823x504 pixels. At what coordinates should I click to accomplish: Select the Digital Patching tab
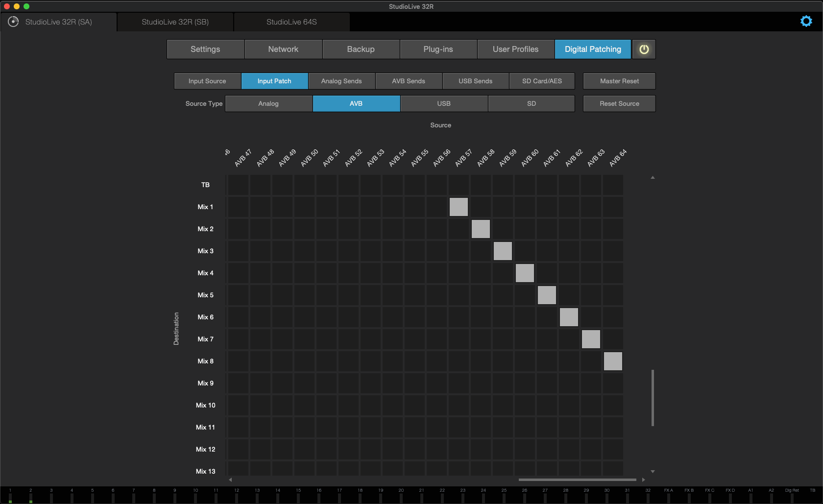pos(593,49)
